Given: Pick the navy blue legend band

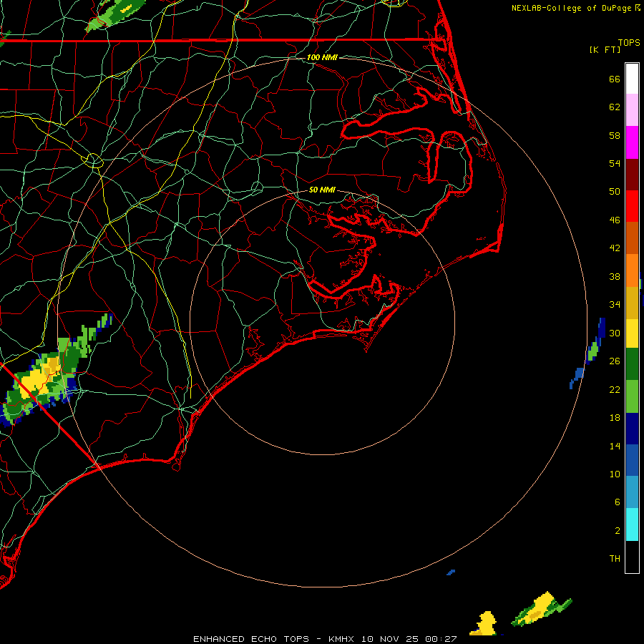Looking at the screenshot, I should [632, 429].
